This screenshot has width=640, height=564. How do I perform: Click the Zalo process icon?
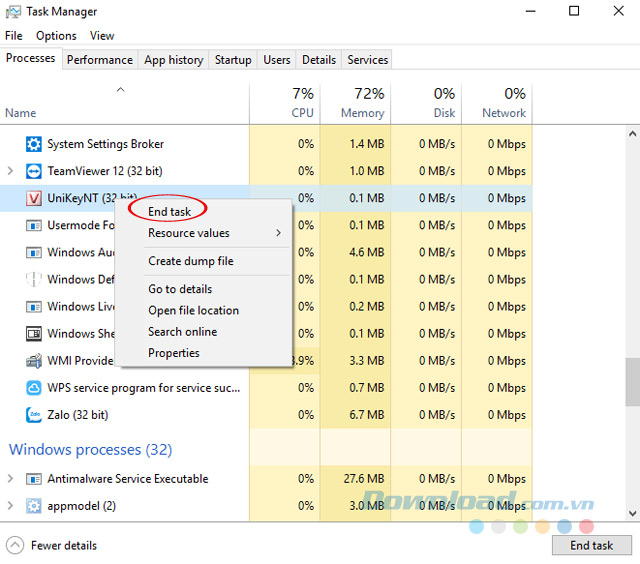[x=33, y=414]
